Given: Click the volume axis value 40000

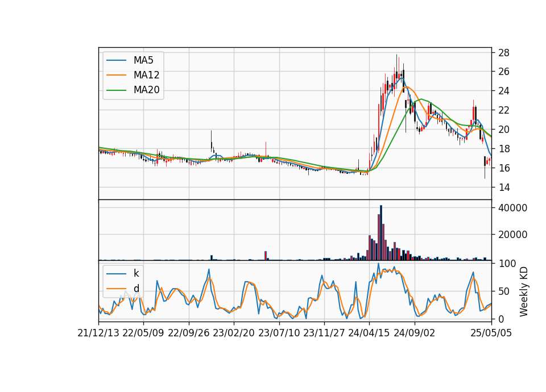Looking at the screenshot, I should point(512,208).
